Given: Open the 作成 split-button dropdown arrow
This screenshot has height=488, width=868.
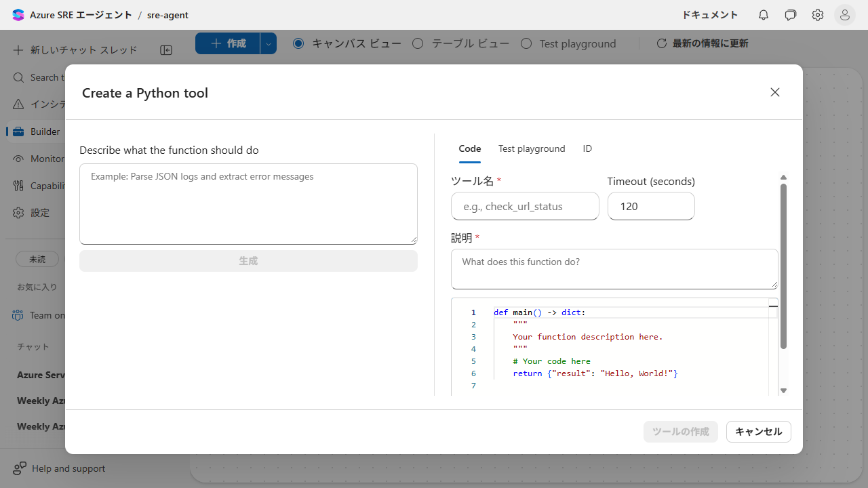Looking at the screenshot, I should (269, 43).
